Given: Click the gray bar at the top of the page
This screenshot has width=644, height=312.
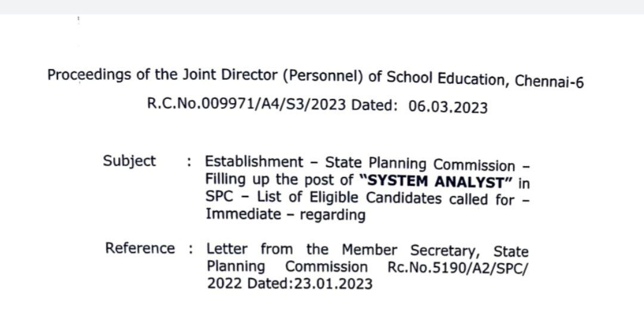Looking at the screenshot, I should point(322,7).
